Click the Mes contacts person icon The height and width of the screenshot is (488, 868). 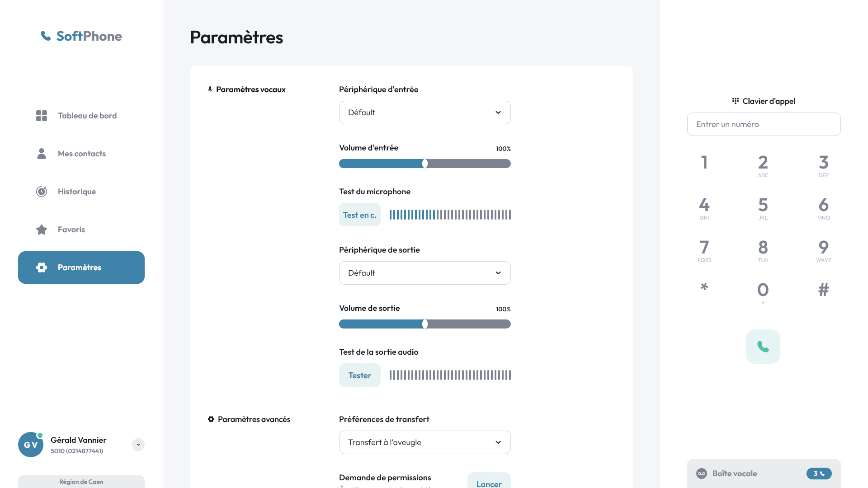coord(42,154)
